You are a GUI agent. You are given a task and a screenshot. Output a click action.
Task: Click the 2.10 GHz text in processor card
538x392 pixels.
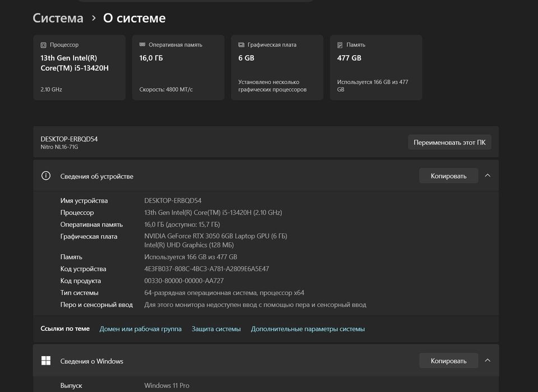(x=51, y=90)
